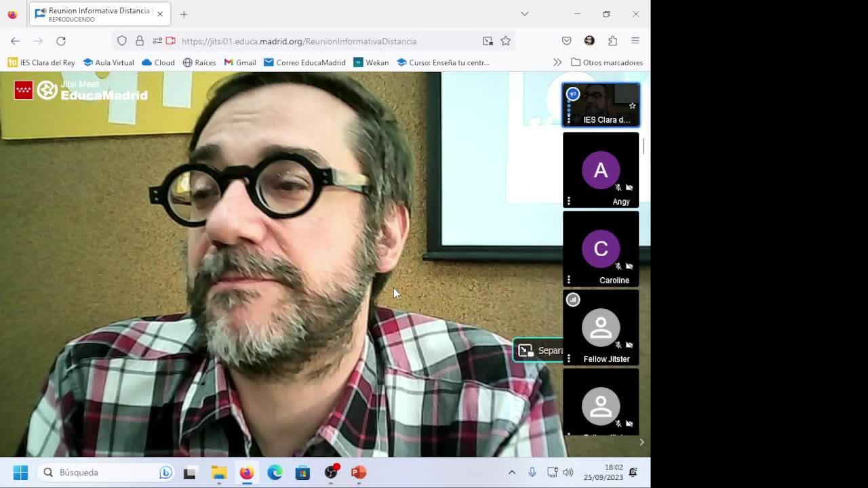Open the Gmail bookmark
This screenshot has width=868, height=488.
tap(239, 62)
